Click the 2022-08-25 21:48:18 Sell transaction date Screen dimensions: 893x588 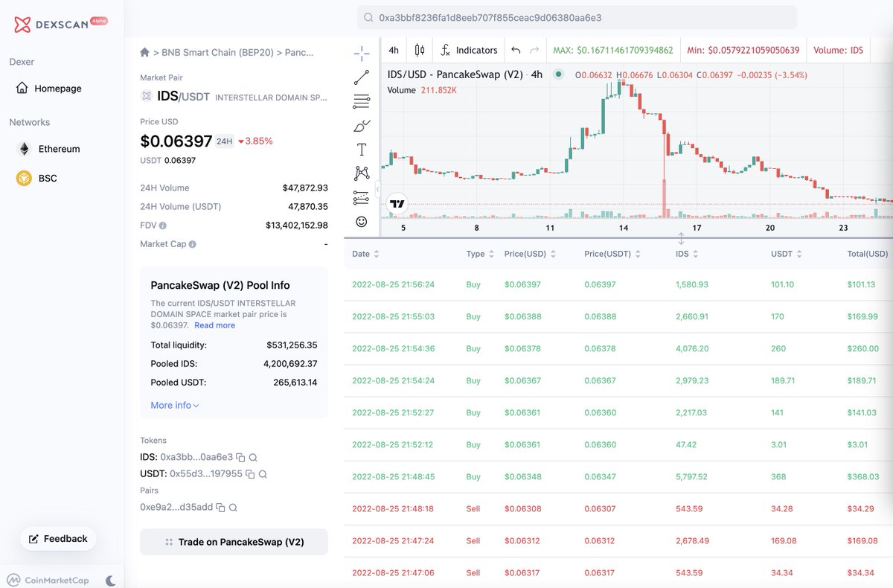click(x=393, y=509)
